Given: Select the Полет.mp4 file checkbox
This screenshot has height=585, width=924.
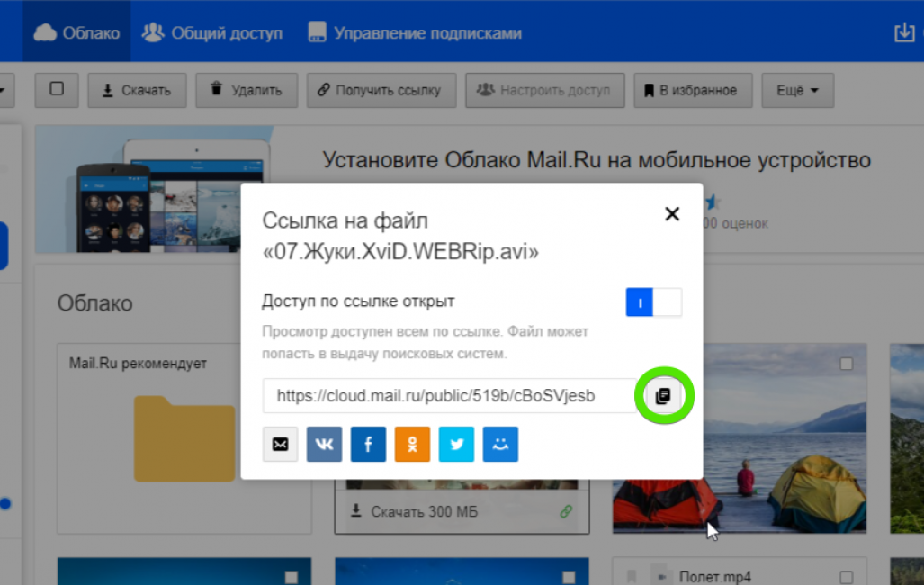Looking at the screenshot, I should point(846,577).
